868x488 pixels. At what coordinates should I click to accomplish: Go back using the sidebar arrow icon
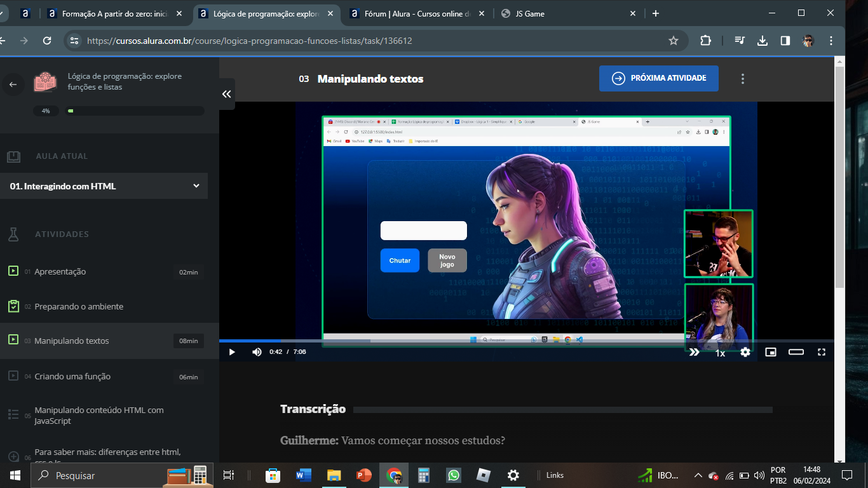[13, 84]
